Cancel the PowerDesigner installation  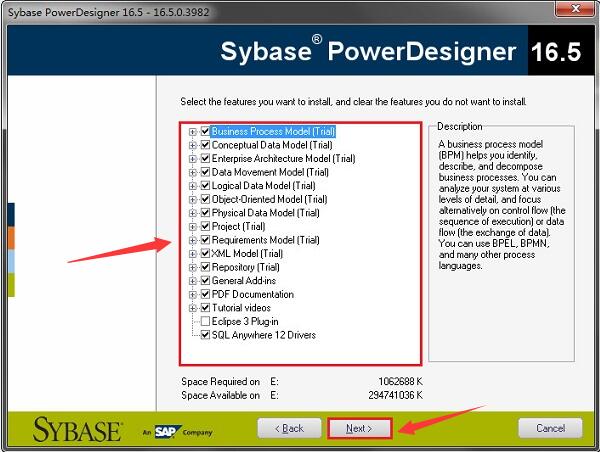point(550,428)
